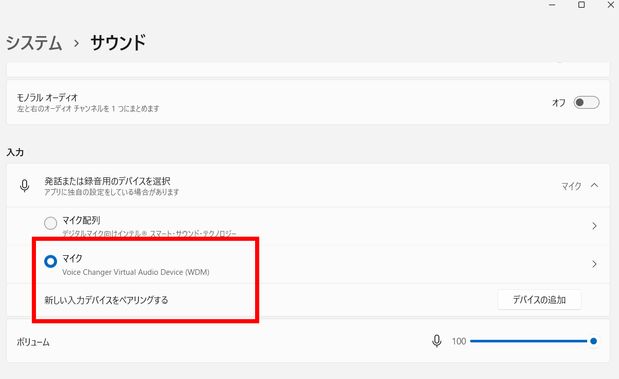
Task: Minimize the settings window
Action: 552,5
